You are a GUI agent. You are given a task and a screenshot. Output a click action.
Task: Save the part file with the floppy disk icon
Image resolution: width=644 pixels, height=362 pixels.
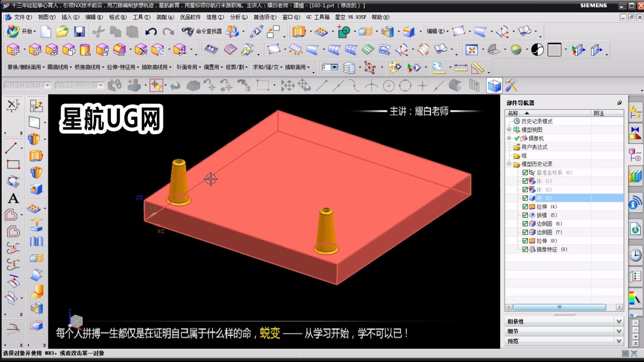[x=79, y=31]
